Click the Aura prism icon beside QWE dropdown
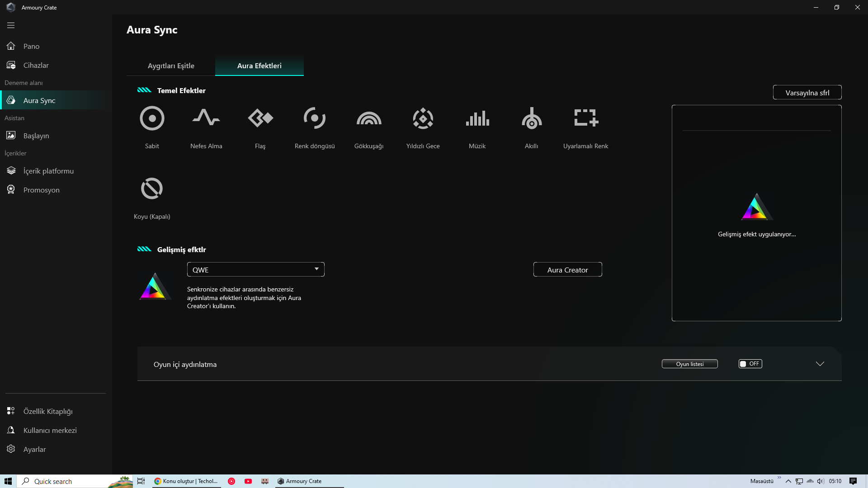Viewport: 868px width, 488px height. point(155,286)
